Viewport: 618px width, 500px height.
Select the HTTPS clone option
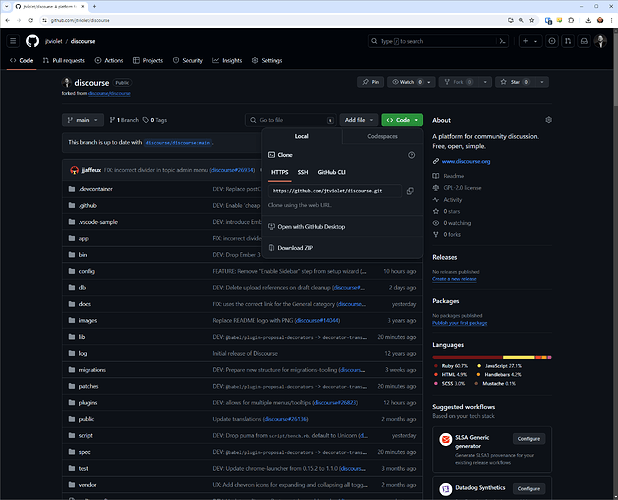(279, 172)
